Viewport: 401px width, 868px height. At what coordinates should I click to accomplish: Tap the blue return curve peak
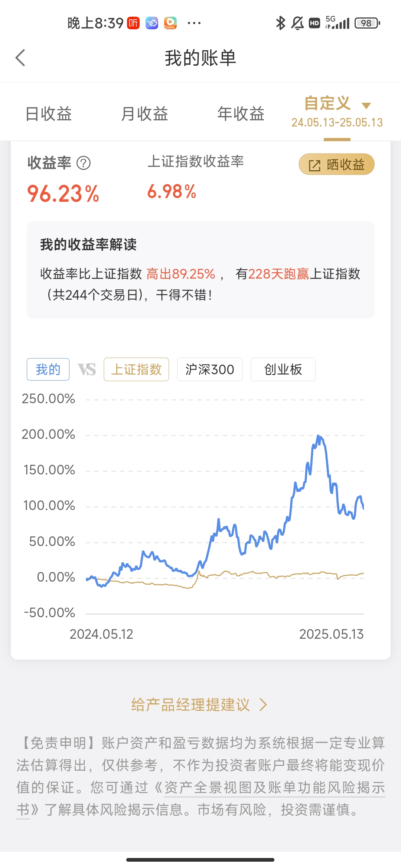[319, 437]
